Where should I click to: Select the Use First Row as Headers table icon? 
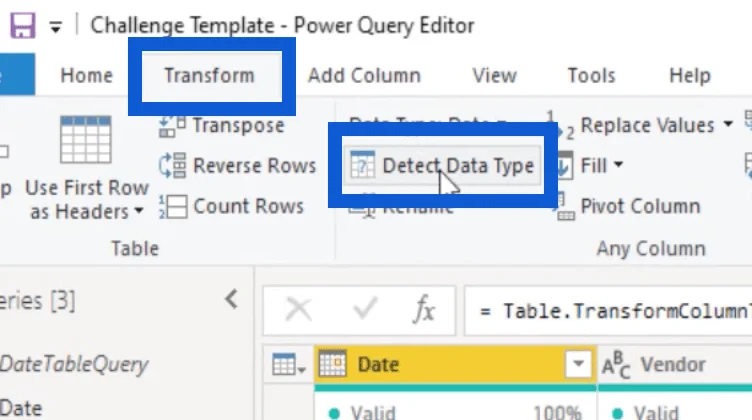(86, 140)
